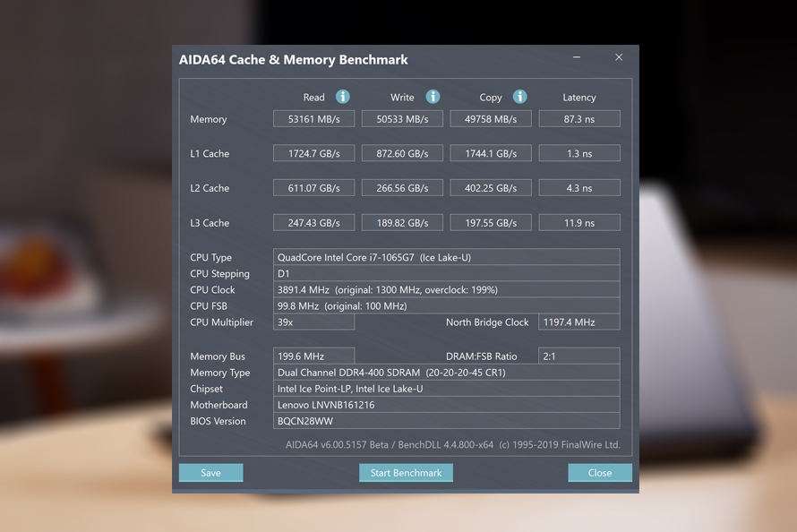Viewport: 797px width, 532px height.
Task: Click the Memory Bus field showing 199.6 MHz
Action: (x=313, y=356)
